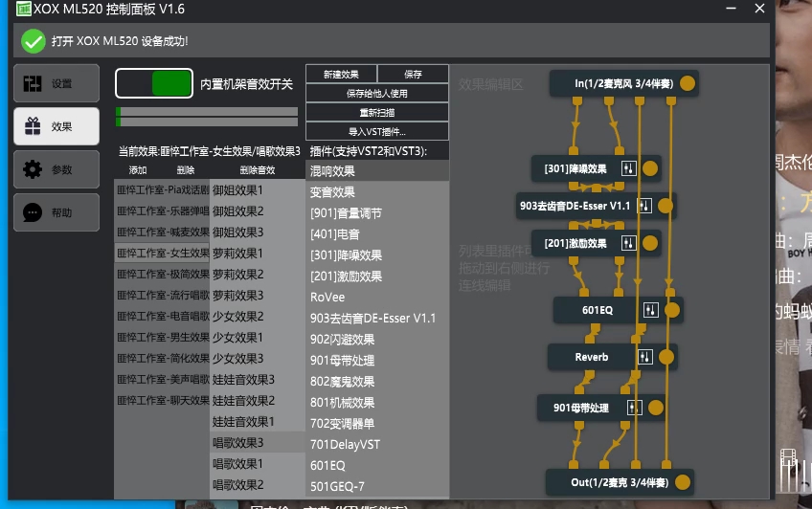
Task: Click the green checkmark status icon
Action: pos(34,41)
